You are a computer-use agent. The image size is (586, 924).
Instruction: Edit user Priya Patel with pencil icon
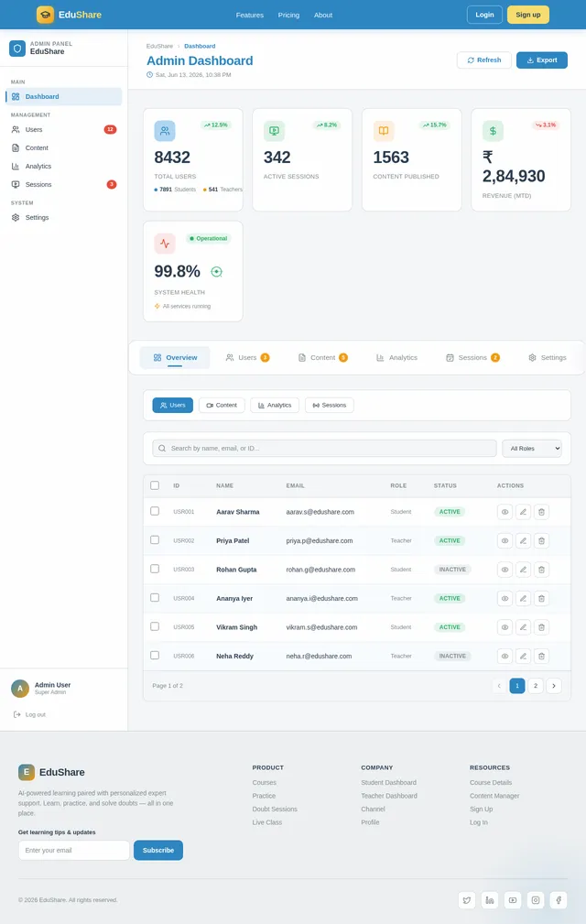coord(523,541)
